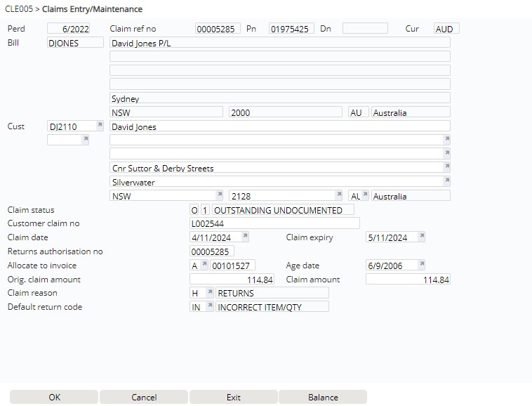Select the Claim ref no field
Screen dimensions: 532x406
[x=218, y=29]
